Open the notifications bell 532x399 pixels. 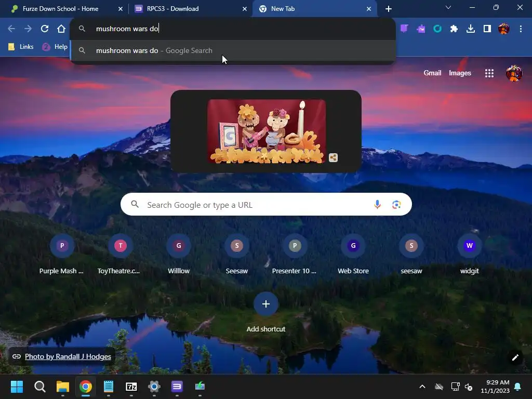(x=517, y=387)
